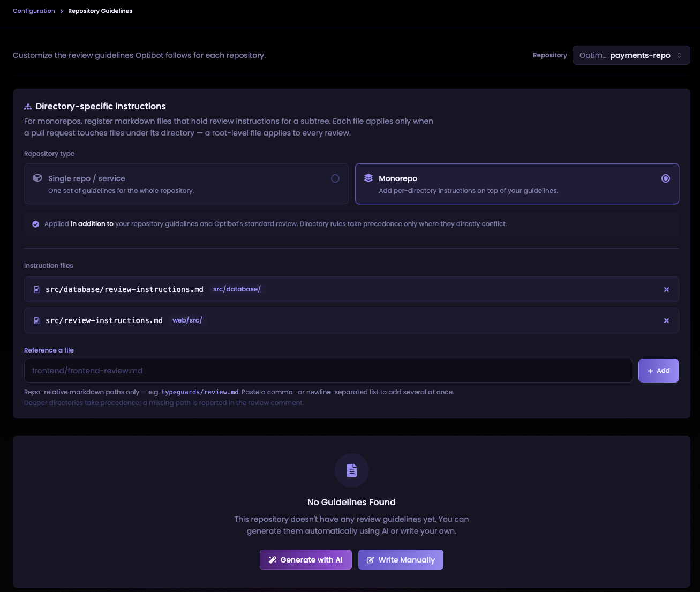This screenshot has height=592, width=700.
Task: Click the document icon above No Guidelines Found
Action: (x=352, y=470)
